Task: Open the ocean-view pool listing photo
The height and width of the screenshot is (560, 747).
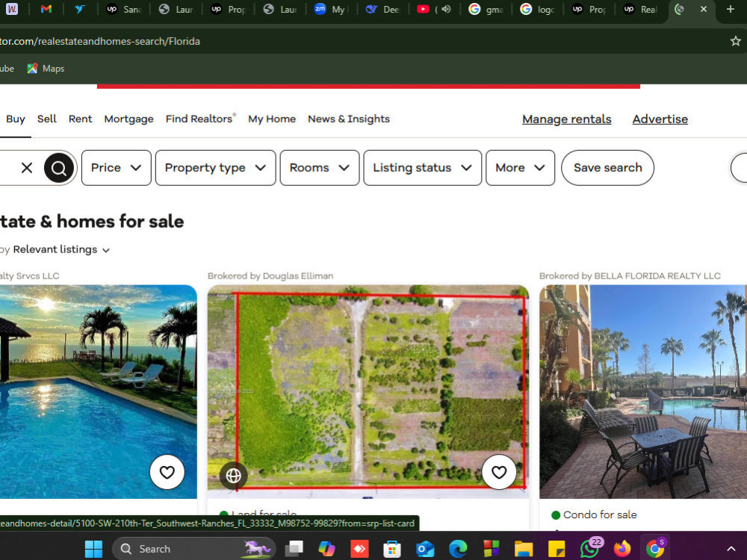Action: [x=98, y=391]
